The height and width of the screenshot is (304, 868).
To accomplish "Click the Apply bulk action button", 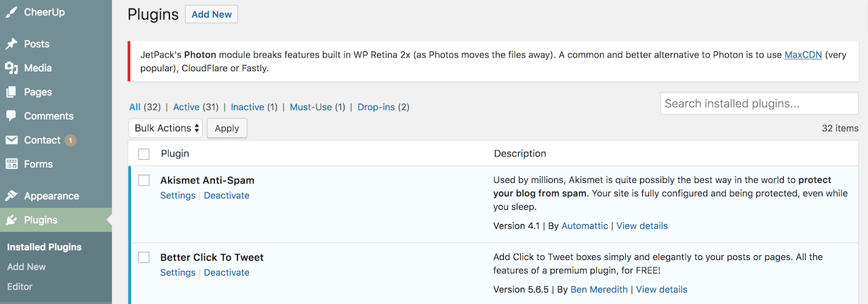I will pos(227,128).
